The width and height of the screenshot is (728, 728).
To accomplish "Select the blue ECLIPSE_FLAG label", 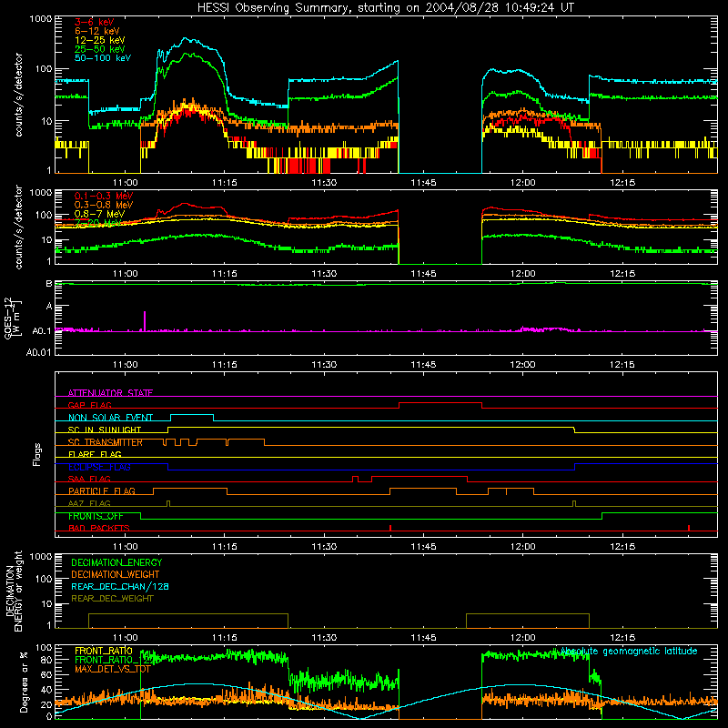I will [99, 467].
